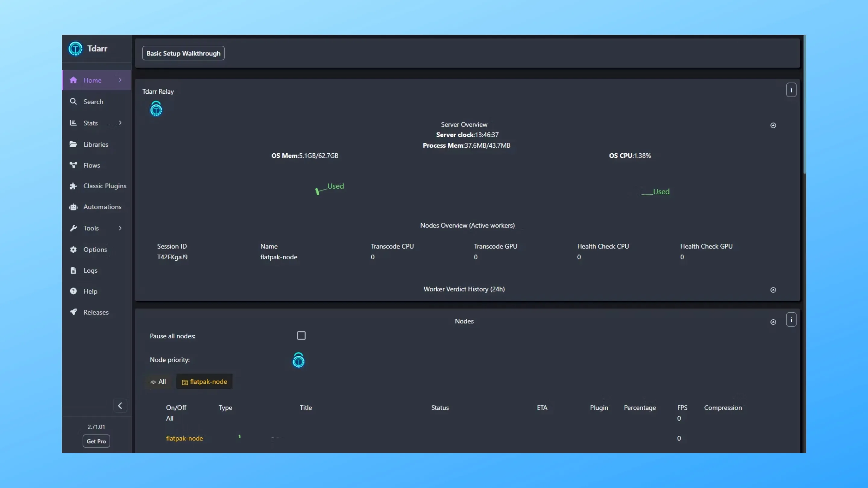868x488 pixels.
Task: Go to Automations menu item
Action: tap(96, 207)
